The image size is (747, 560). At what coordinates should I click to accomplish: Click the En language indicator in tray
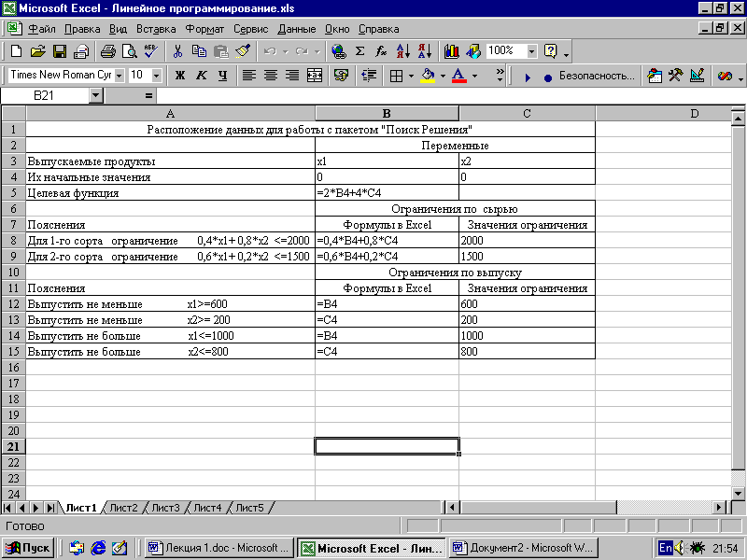tap(665, 548)
